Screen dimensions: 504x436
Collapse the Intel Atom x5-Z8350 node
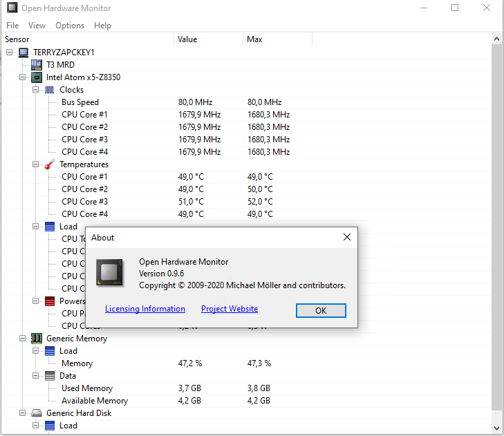23,77
